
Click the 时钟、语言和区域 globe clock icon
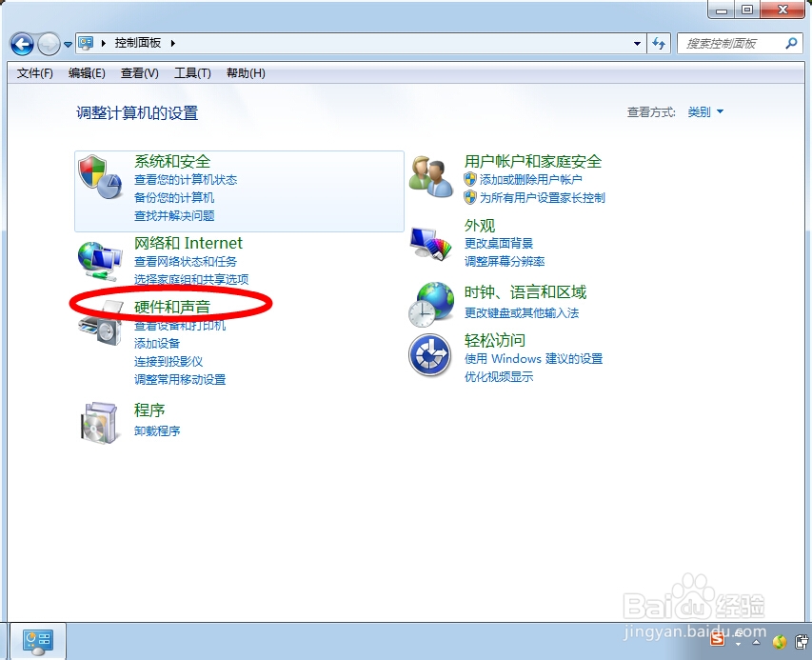[x=431, y=304]
